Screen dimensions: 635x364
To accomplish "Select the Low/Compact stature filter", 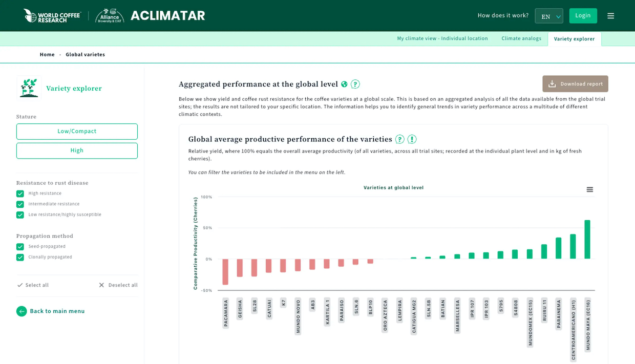I will click(77, 132).
